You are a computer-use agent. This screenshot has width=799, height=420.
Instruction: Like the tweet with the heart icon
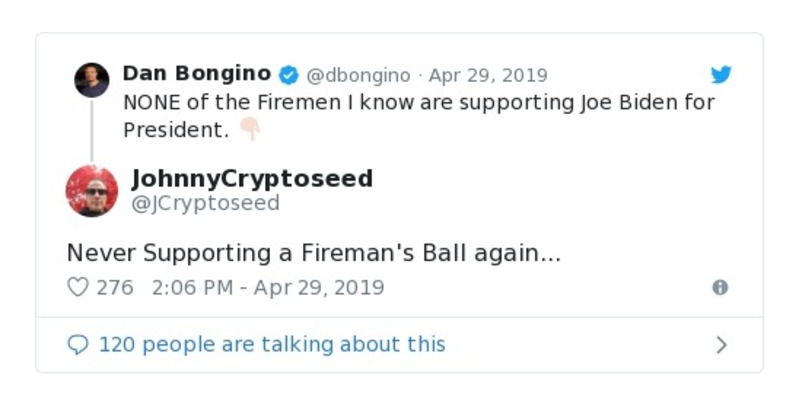pos(78,287)
